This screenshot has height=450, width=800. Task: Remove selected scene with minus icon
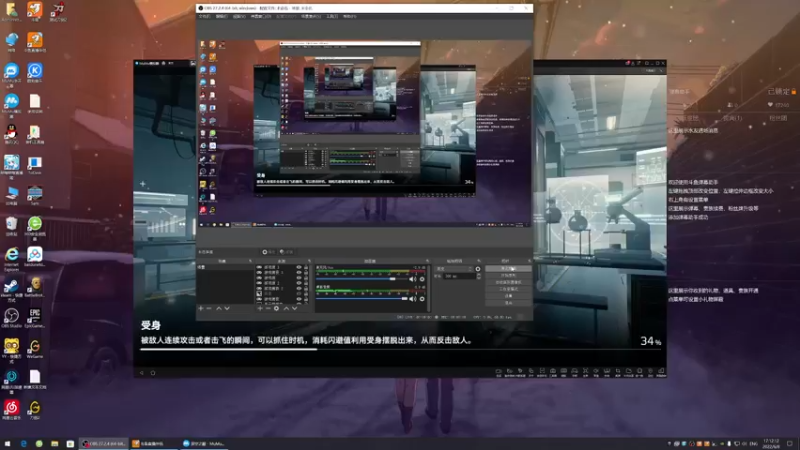click(209, 308)
